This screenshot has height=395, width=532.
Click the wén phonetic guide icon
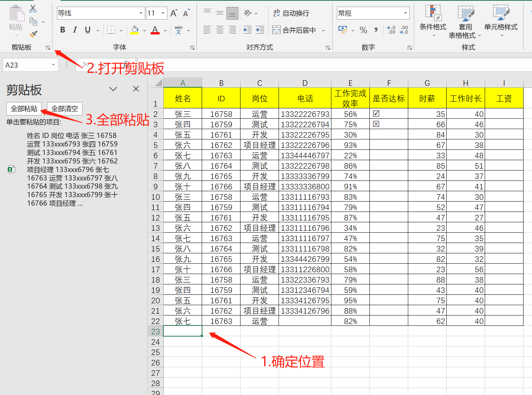coord(178,30)
